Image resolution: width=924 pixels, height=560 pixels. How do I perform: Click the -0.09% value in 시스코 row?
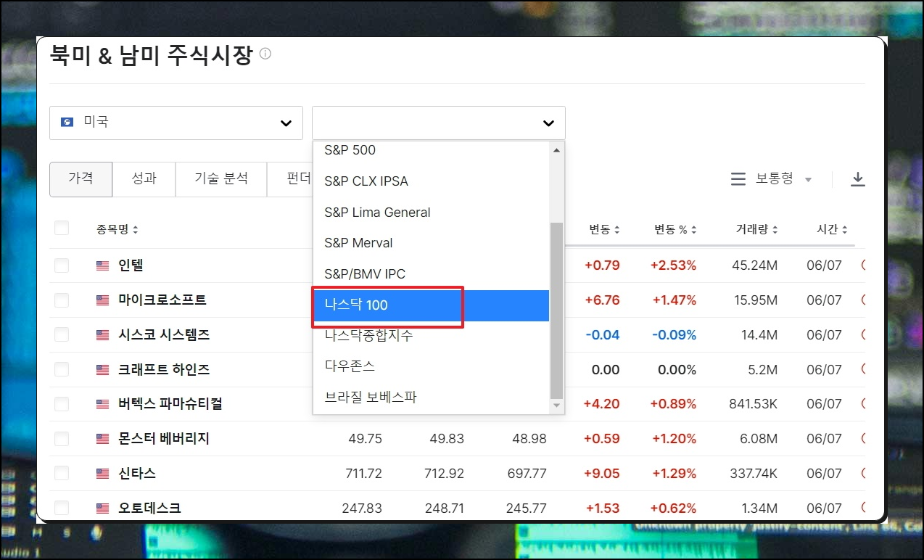point(674,335)
